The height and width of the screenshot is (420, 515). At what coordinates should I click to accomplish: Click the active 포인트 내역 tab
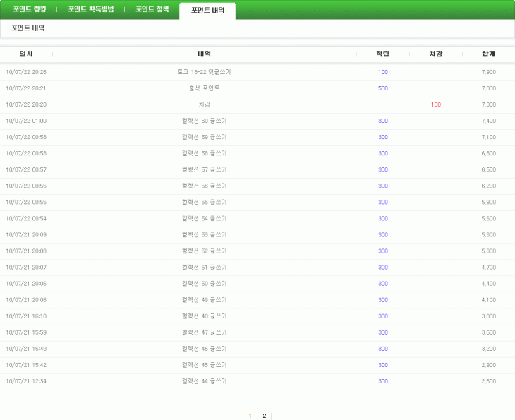coord(207,11)
